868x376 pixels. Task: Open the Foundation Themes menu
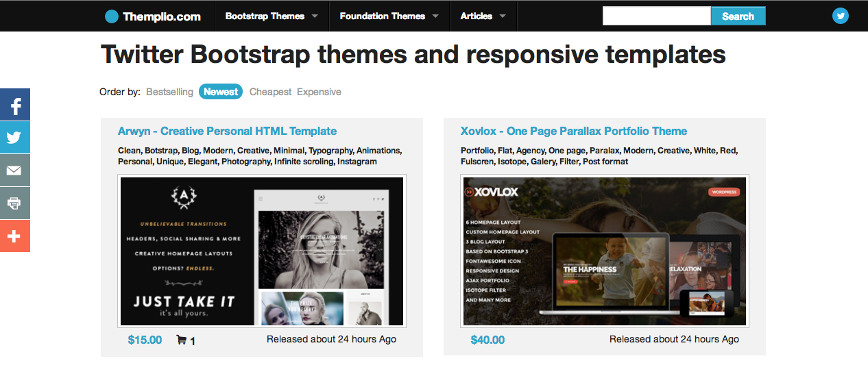tap(389, 16)
